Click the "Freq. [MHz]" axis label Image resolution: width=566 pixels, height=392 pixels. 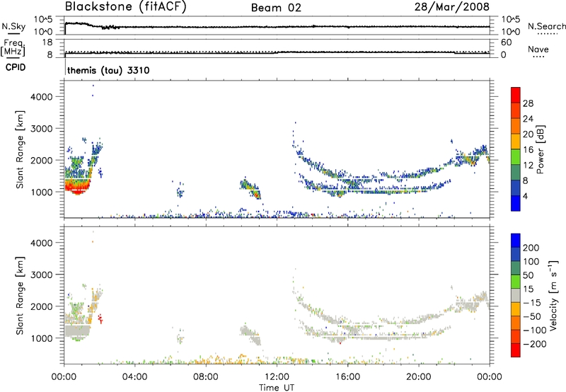tap(13, 48)
